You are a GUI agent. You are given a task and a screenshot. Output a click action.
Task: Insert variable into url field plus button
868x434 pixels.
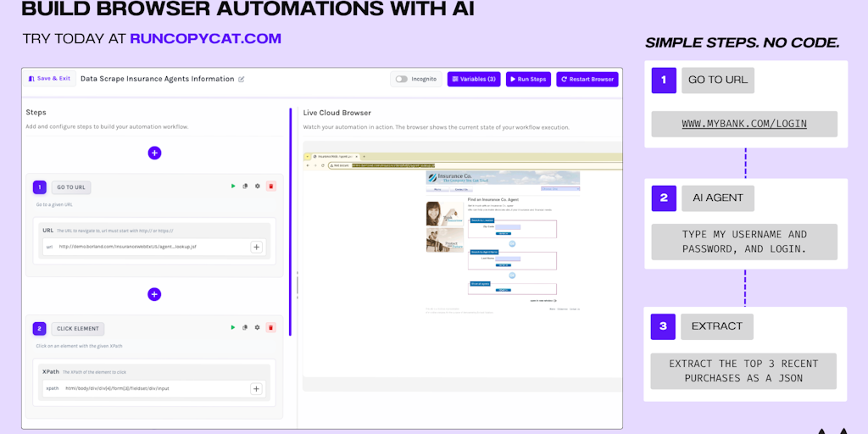tap(256, 247)
